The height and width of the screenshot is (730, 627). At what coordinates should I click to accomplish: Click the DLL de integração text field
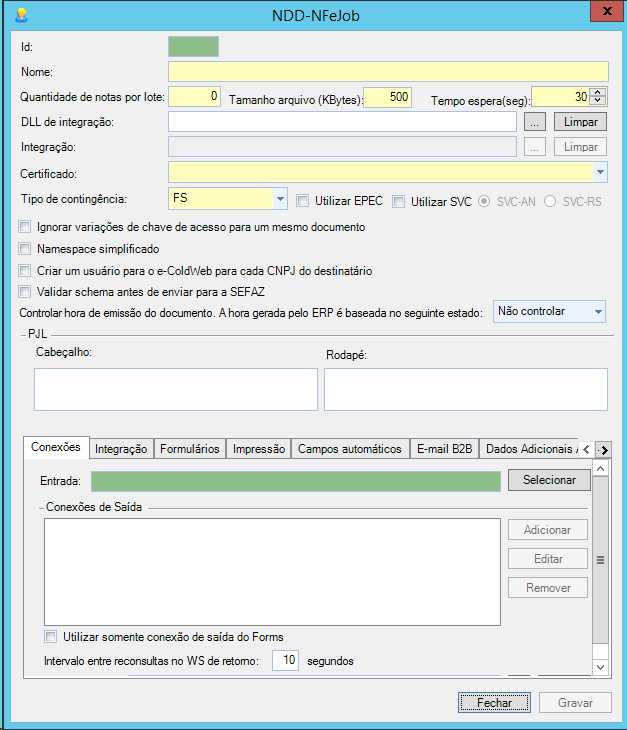point(342,122)
